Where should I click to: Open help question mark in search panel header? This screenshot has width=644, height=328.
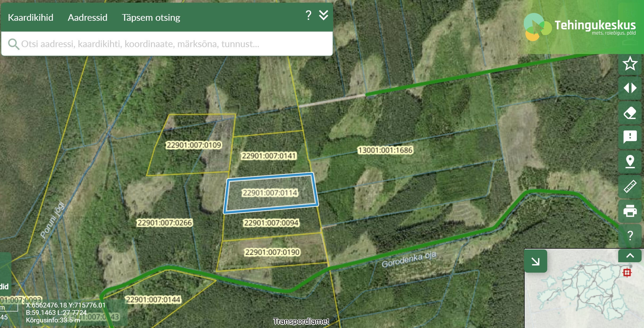click(x=308, y=16)
